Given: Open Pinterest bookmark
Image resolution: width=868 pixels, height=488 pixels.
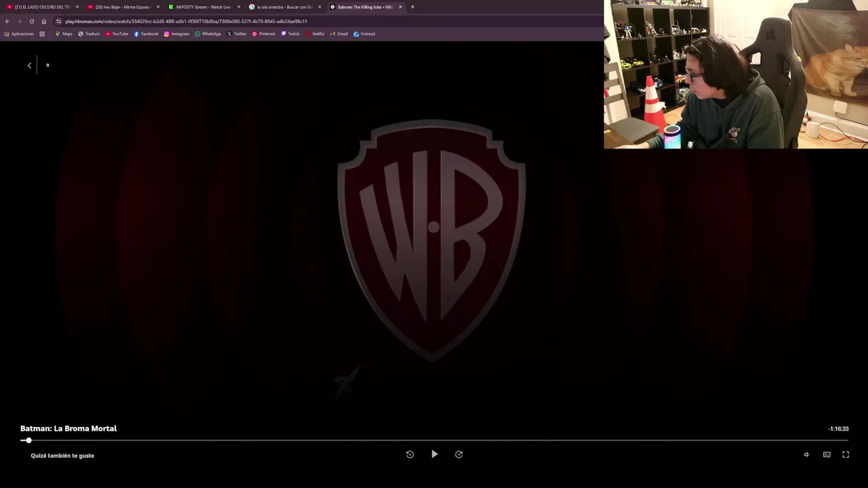Looking at the screenshot, I should (x=264, y=34).
